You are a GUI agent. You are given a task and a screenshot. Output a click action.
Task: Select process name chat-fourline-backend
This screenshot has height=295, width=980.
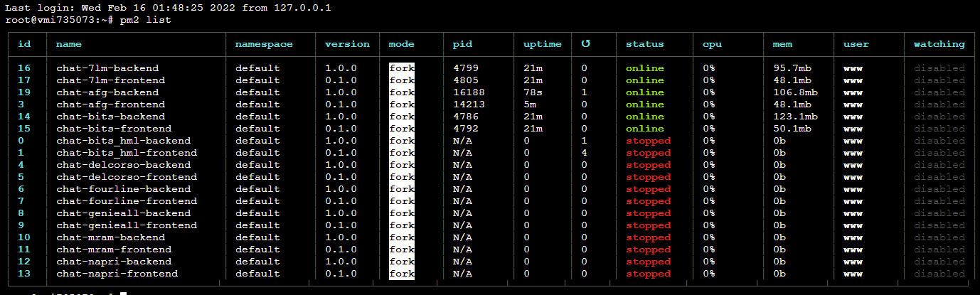tap(123, 189)
